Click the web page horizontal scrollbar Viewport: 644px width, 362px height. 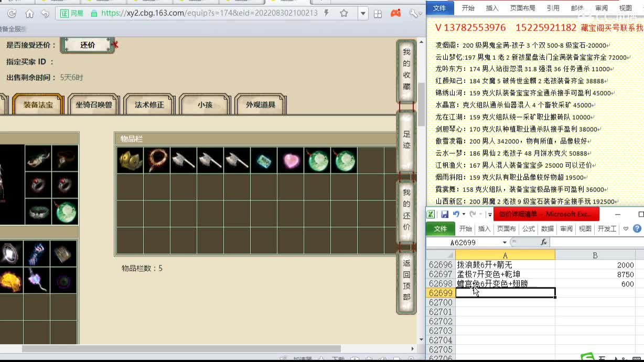click(x=181, y=348)
